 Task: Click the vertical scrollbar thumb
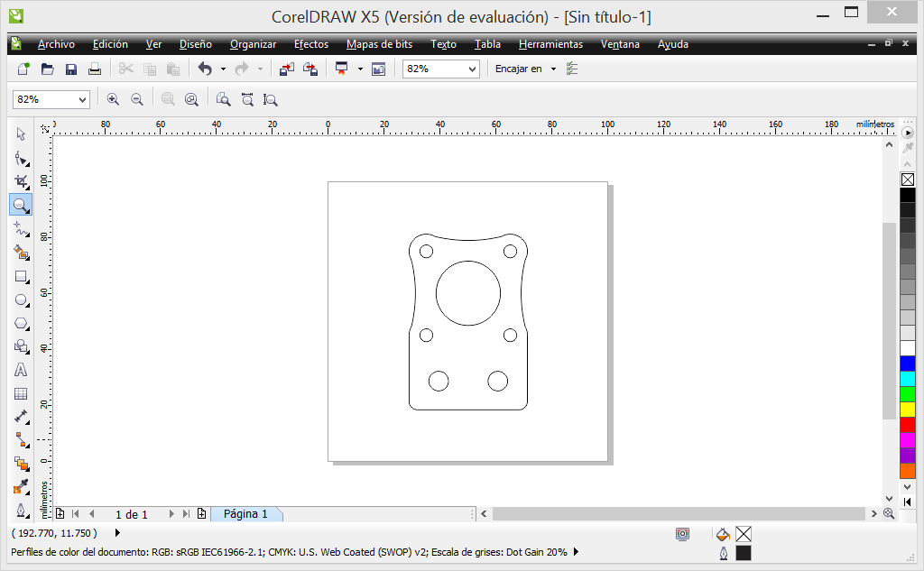tap(889, 321)
